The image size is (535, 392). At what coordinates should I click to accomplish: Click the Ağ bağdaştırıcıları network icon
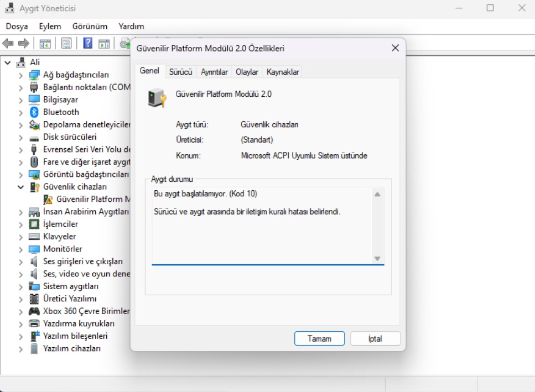point(34,75)
